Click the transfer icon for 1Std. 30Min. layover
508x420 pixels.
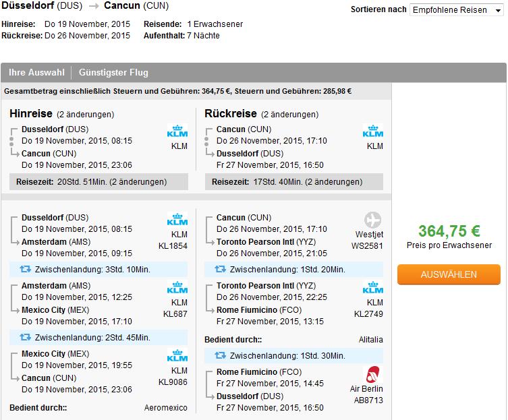[221, 355]
